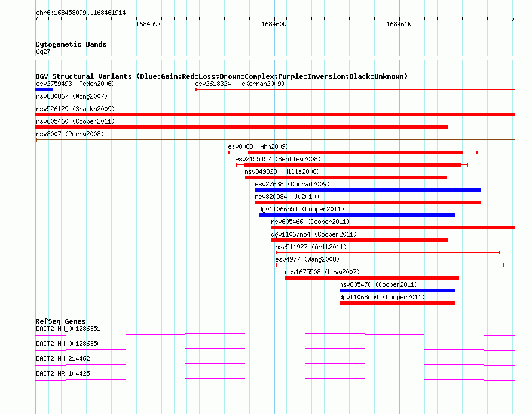Click the esv2759493 (Redon2006) blue gain bar
The image size is (532, 414).
(44, 90)
